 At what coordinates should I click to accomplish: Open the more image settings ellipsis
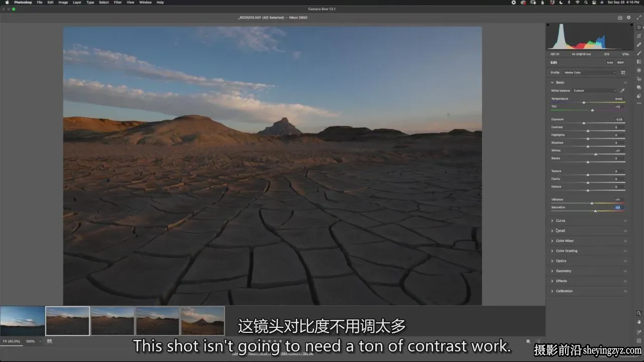click(639, 104)
